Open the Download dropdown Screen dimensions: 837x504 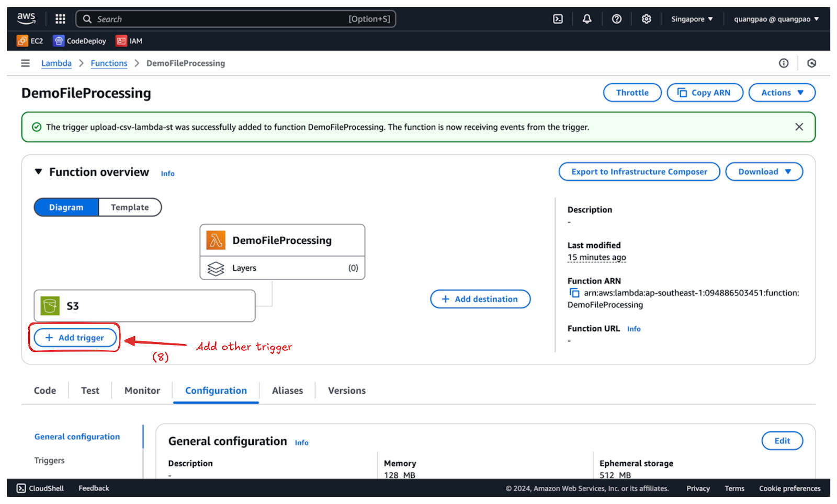(x=764, y=172)
